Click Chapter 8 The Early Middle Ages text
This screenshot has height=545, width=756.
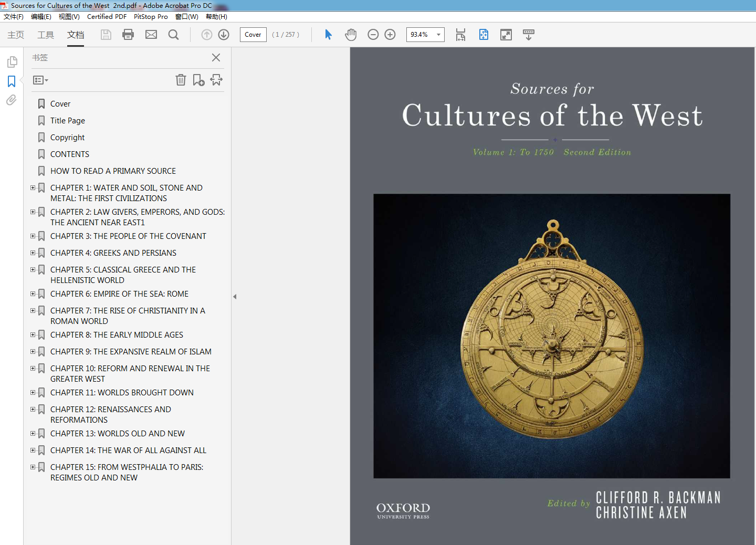click(117, 335)
